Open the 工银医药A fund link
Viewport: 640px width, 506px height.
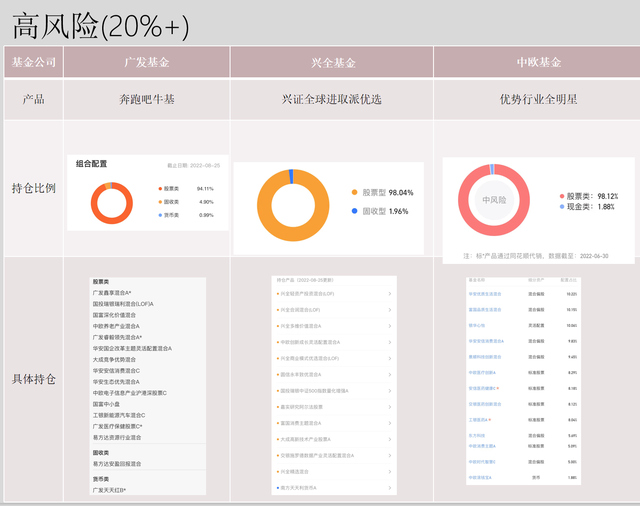[478, 419]
